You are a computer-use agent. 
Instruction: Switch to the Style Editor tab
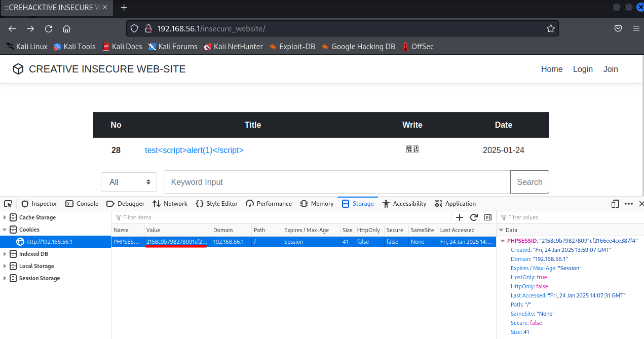(216, 204)
